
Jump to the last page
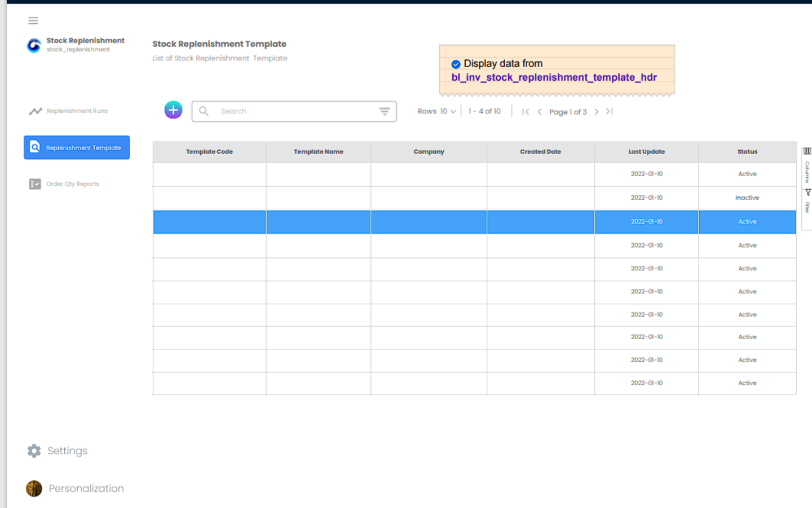pyautogui.click(x=610, y=112)
